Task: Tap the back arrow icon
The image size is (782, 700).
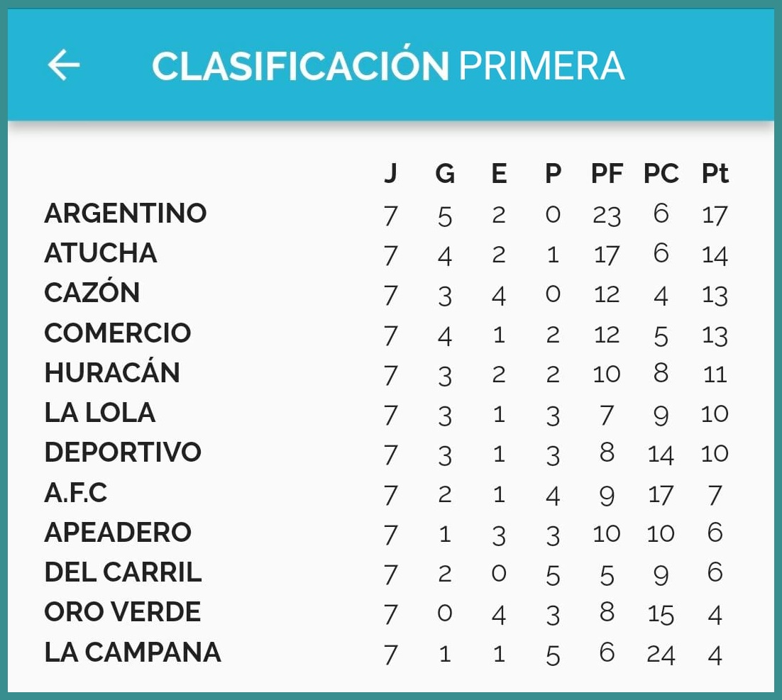Action: pos(64,65)
